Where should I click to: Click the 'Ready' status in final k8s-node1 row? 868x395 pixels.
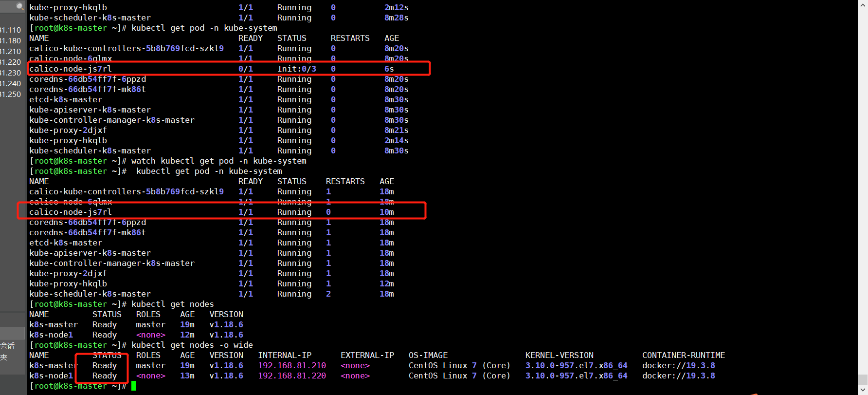[105, 376]
